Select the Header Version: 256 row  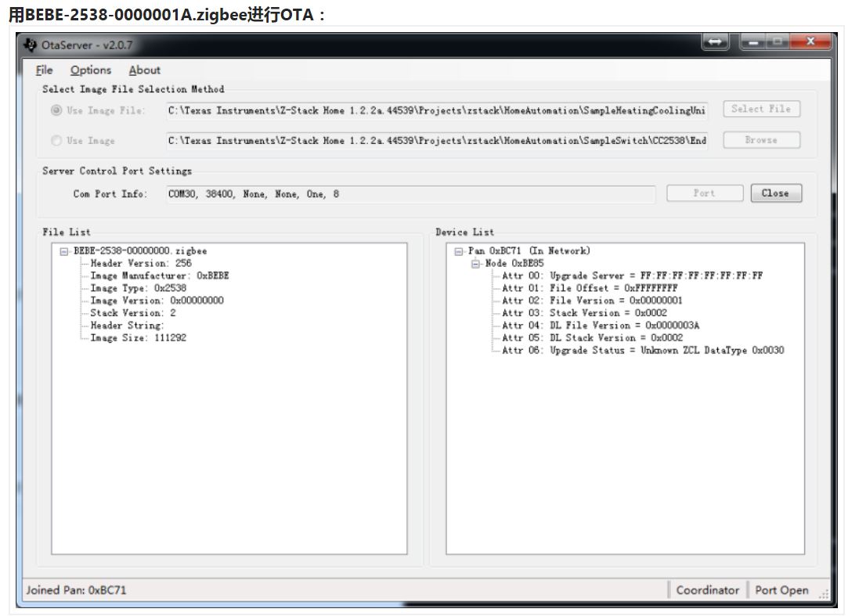tap(141, 263)
